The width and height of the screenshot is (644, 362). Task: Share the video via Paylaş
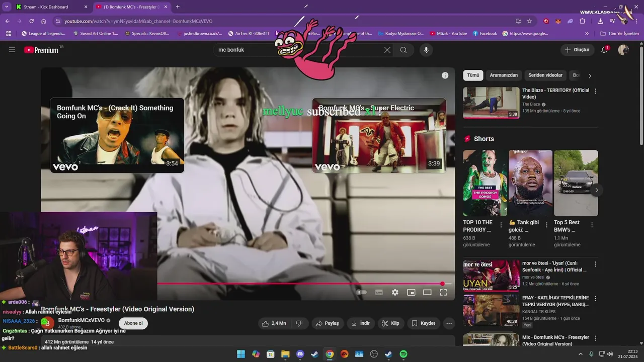pyautogui.click(x=327, y=323)
